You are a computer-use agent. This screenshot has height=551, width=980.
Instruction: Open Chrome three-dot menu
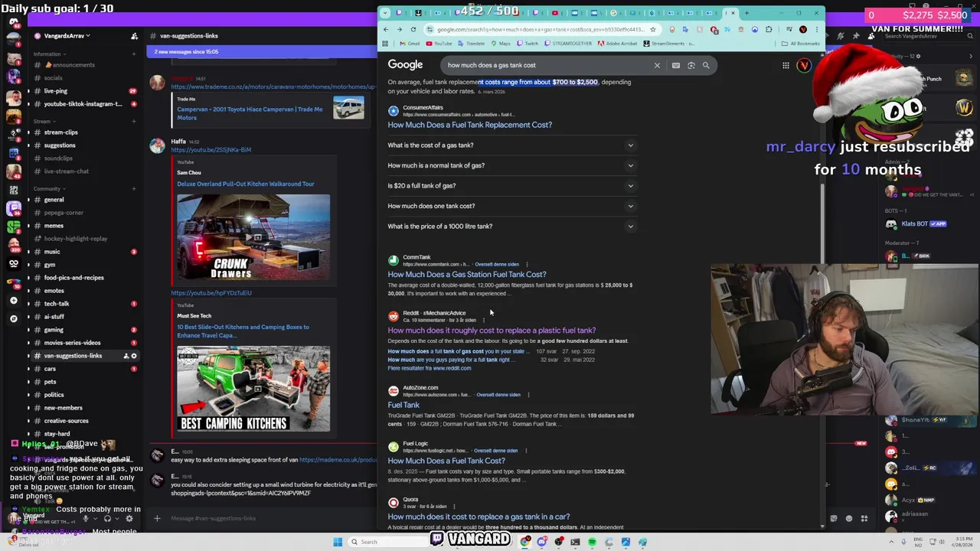coord(817,29)
